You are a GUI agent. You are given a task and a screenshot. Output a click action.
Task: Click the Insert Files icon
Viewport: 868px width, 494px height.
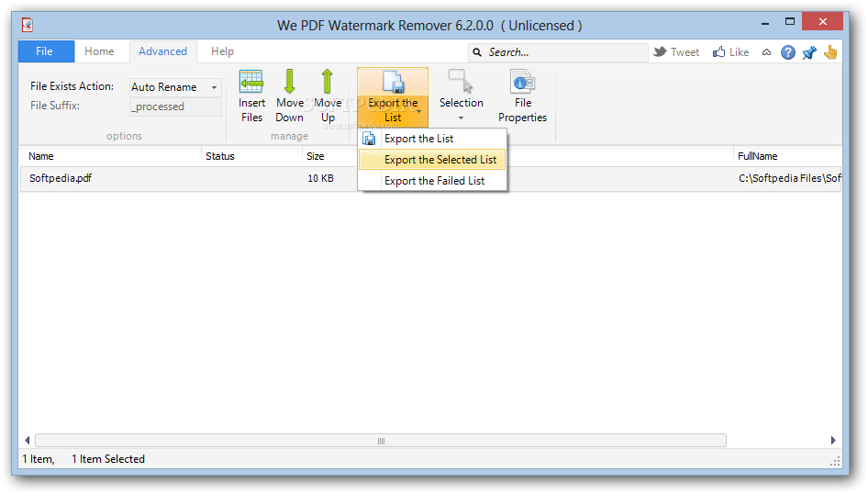point(251,82)
